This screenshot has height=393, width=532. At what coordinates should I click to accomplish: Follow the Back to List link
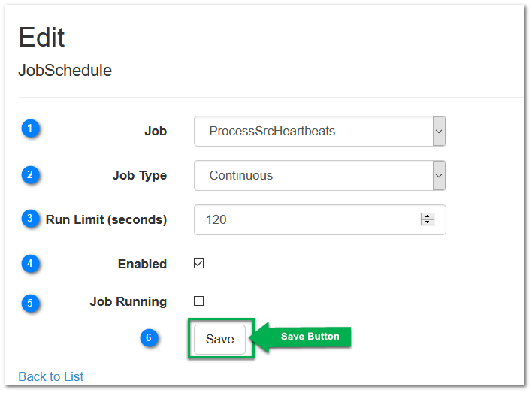(51, 376)
